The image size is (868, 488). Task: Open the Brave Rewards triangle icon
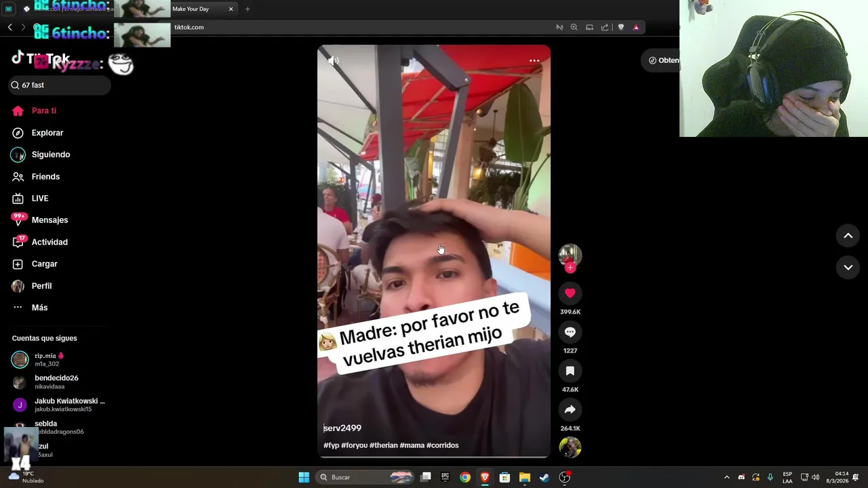tap(636, 27)
